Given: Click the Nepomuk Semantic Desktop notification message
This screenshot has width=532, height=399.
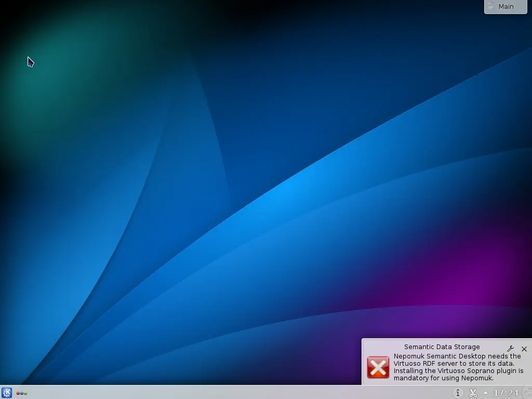Looking at the screenshot, I should [x=458, y=367].
